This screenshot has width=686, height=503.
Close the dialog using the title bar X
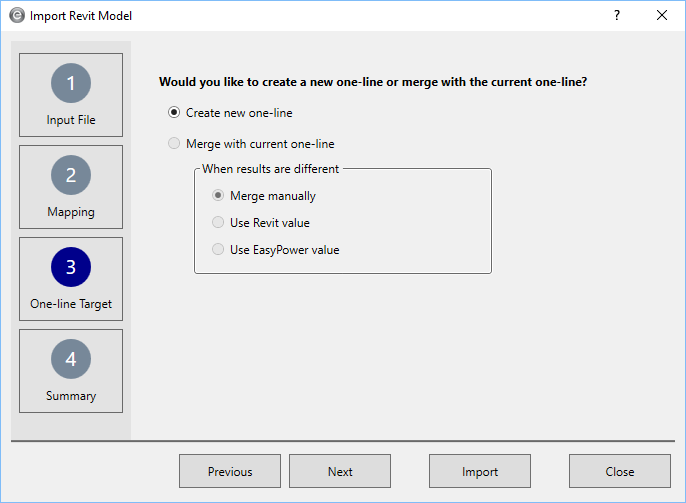pyautogui.click(x=662, y=15)
